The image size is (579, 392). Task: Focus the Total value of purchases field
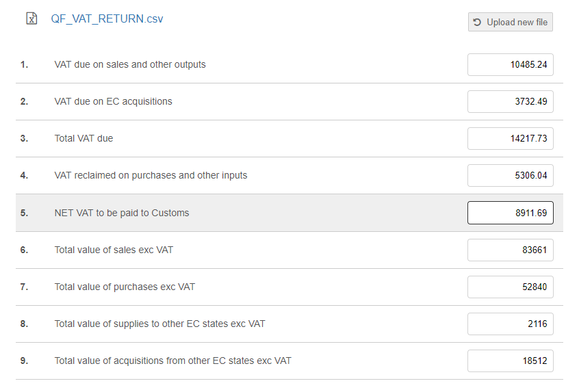[x=511, y=287]
